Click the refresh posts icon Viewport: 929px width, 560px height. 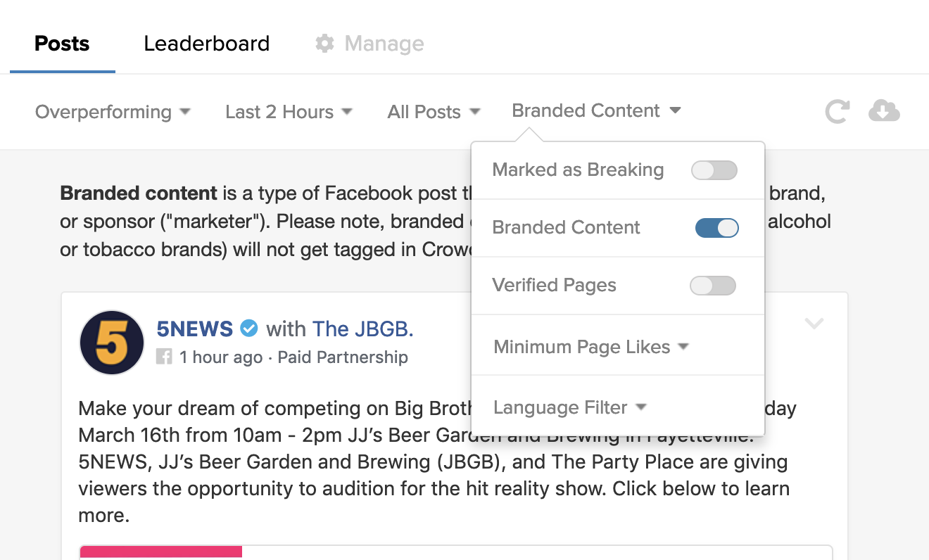[837, 111]
